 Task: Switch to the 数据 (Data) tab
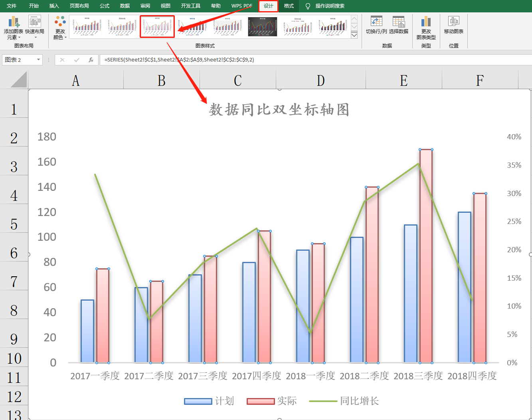[125, 6]
